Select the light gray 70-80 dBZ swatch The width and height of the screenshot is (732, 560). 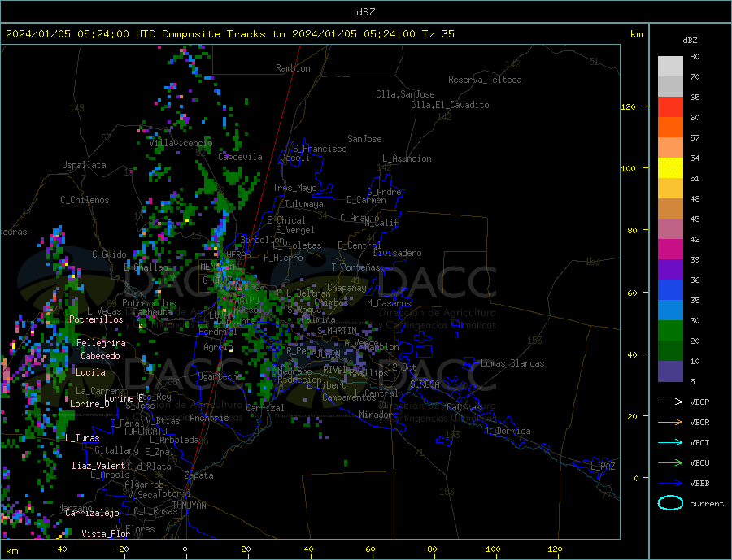pos(670,67)
